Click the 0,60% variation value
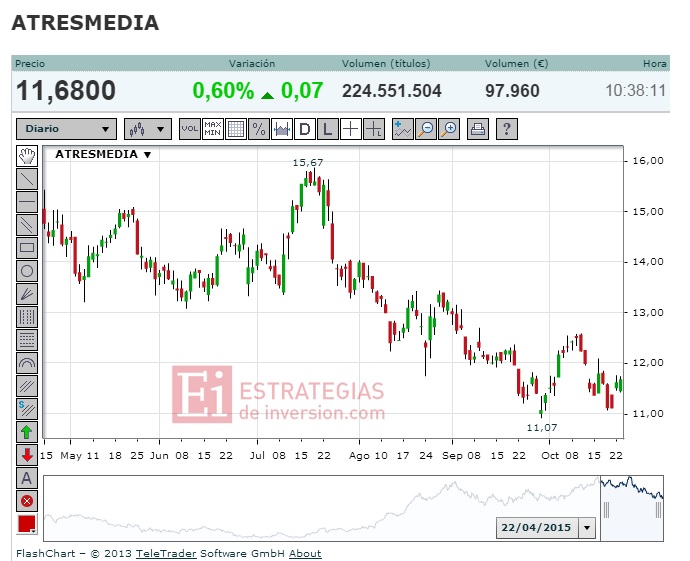Screen dimensions: 690x561 [x=223, y=91]
